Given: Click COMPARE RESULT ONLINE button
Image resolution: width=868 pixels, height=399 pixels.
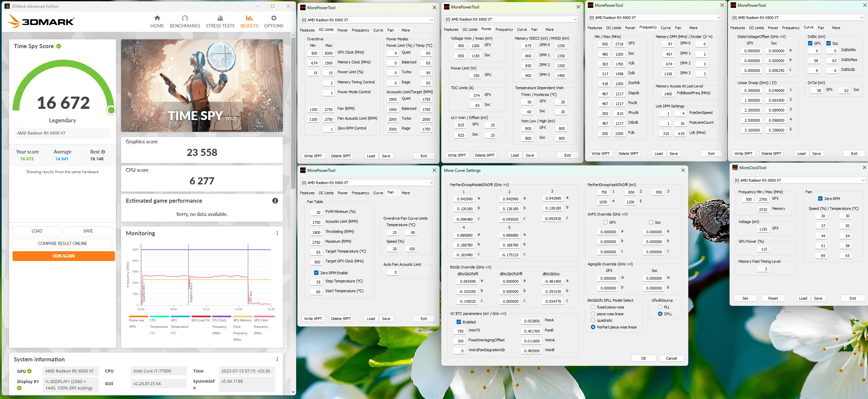Looking at the screenshot, I should pyautogui.click(x=62, y=243).
